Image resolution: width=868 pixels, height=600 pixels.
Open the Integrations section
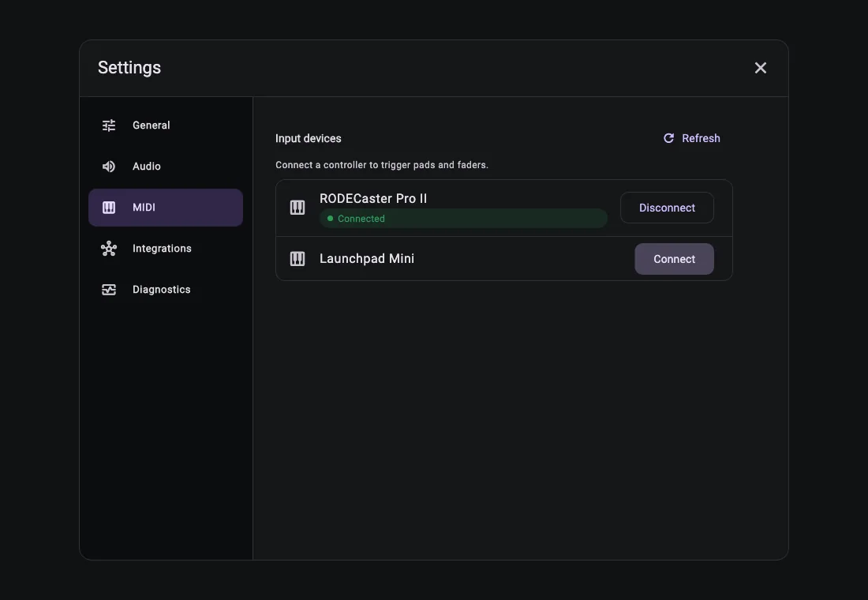pyautogui.click(x=166, y=248)
